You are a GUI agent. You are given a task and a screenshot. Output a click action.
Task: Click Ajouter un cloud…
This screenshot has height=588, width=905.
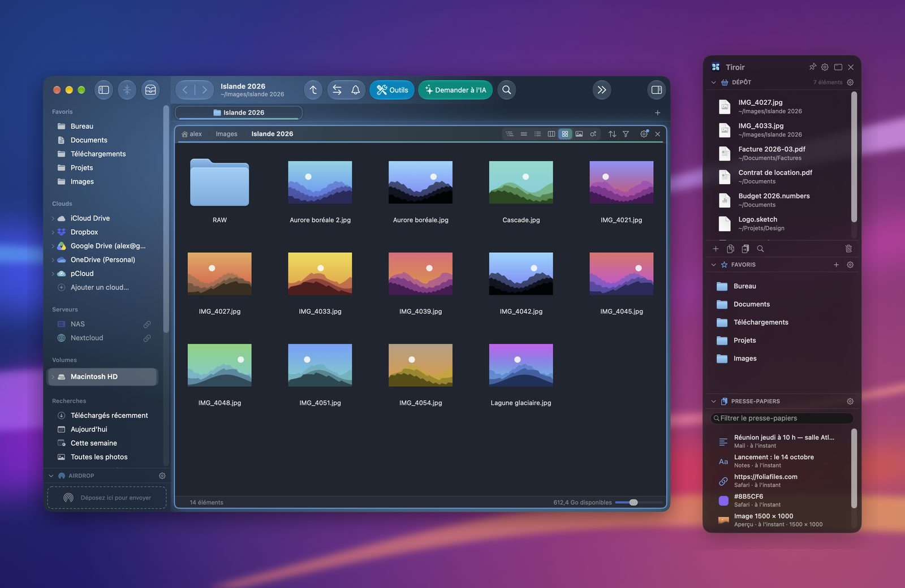(100, 287)
